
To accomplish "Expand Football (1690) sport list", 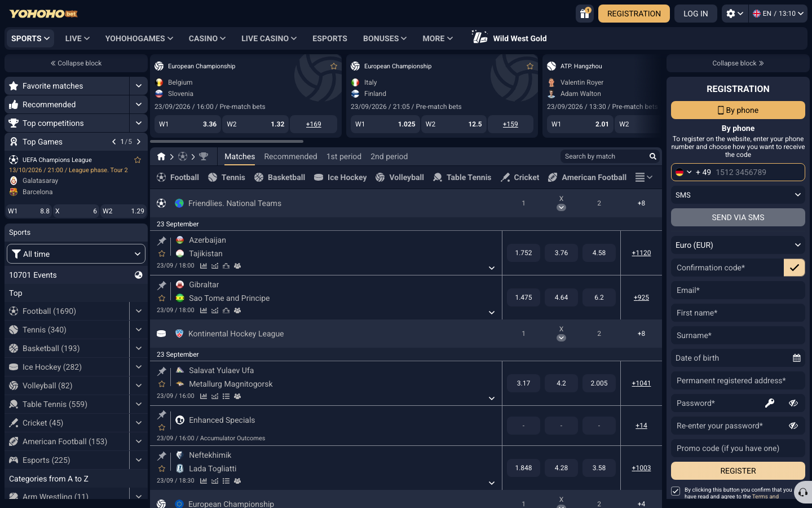I will (138, 311).
